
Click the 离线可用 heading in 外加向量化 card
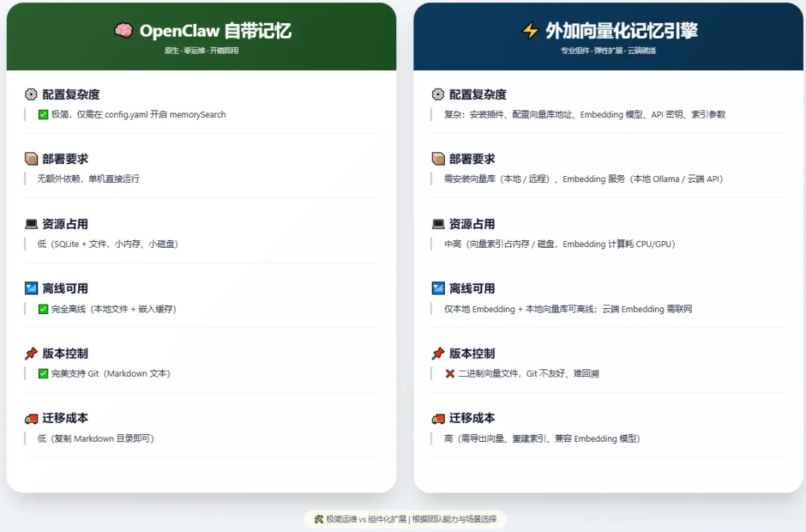[x=472, y=288]
